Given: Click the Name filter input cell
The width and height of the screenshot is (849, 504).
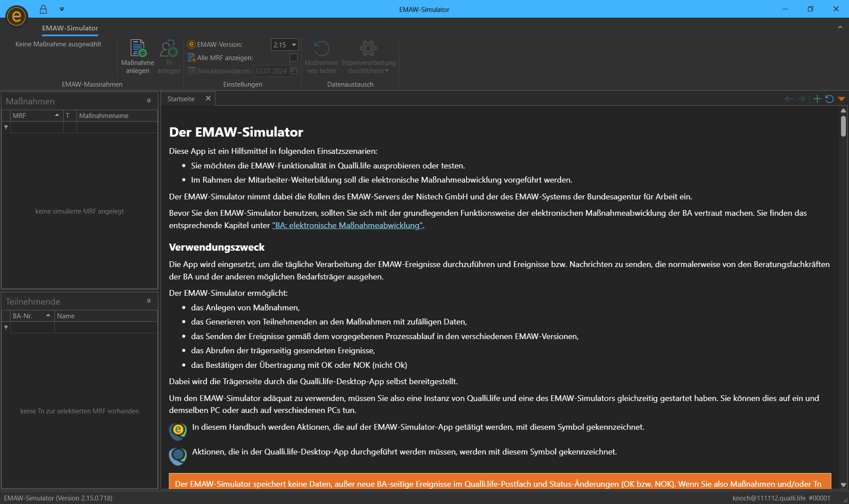Looking at the screenshot, I should 106,328.
